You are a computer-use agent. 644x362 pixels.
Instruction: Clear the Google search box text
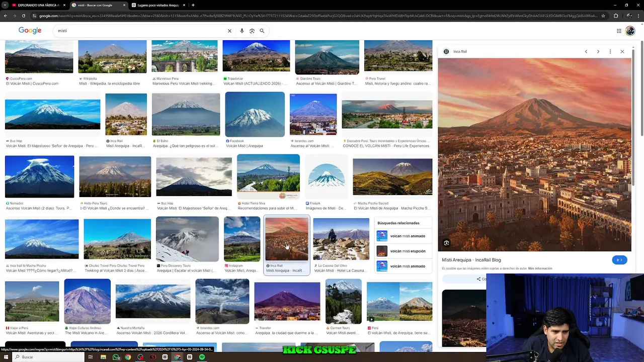point(229,31)
